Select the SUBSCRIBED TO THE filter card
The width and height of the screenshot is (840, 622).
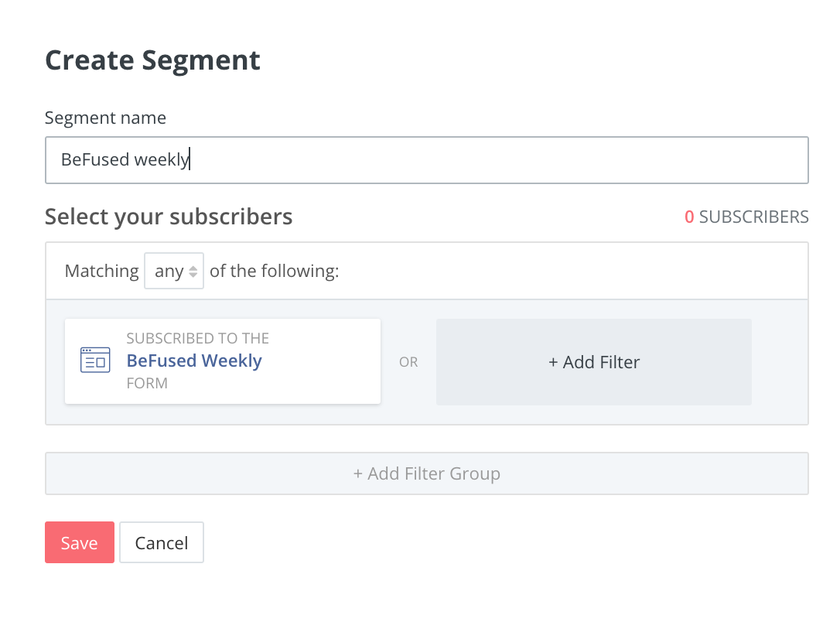[x=222, y=361]
